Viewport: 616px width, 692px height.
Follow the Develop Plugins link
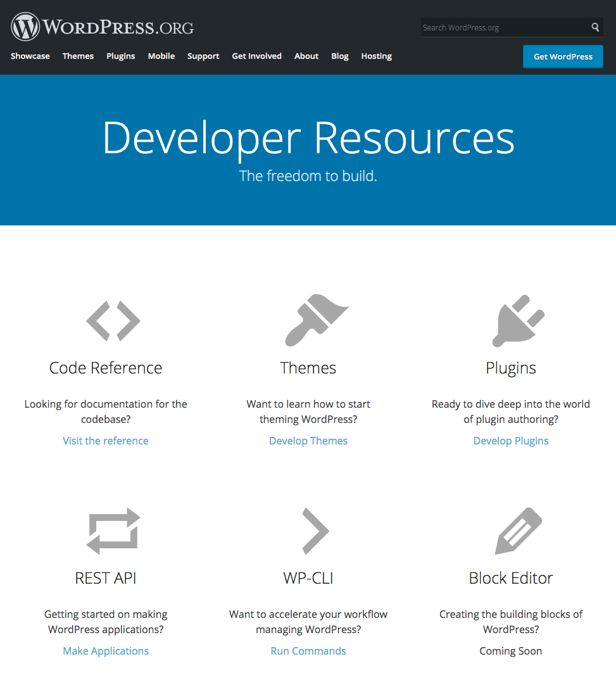pos(511,441)
